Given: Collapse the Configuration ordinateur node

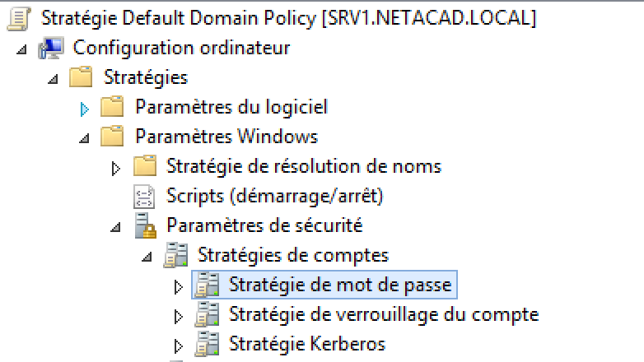Looking at the screenshot, I should [21, 49].
